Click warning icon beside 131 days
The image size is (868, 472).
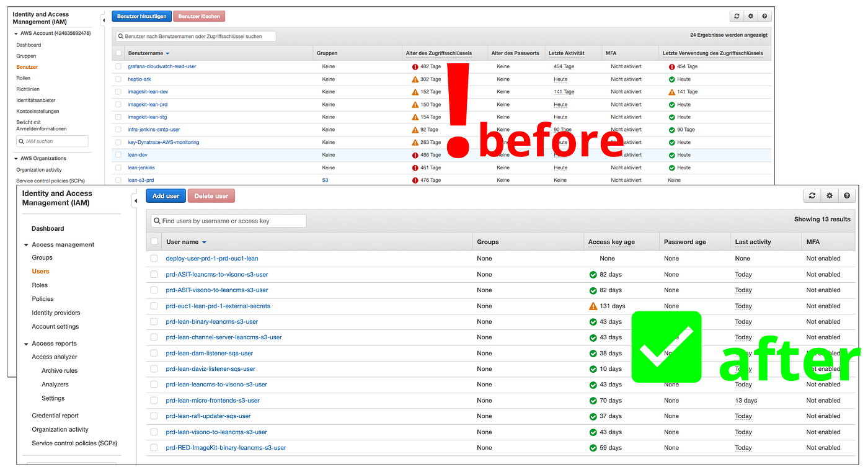593,306
